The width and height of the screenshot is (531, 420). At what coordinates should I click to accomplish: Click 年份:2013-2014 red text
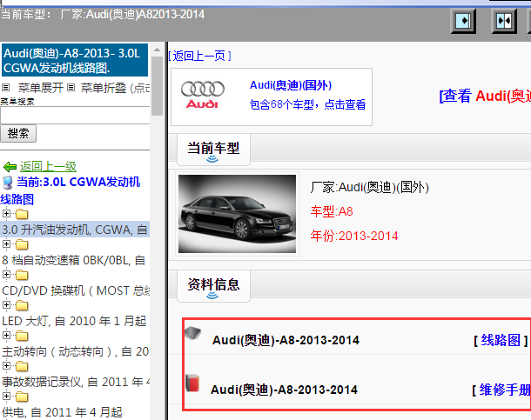(x=354, y=236)
